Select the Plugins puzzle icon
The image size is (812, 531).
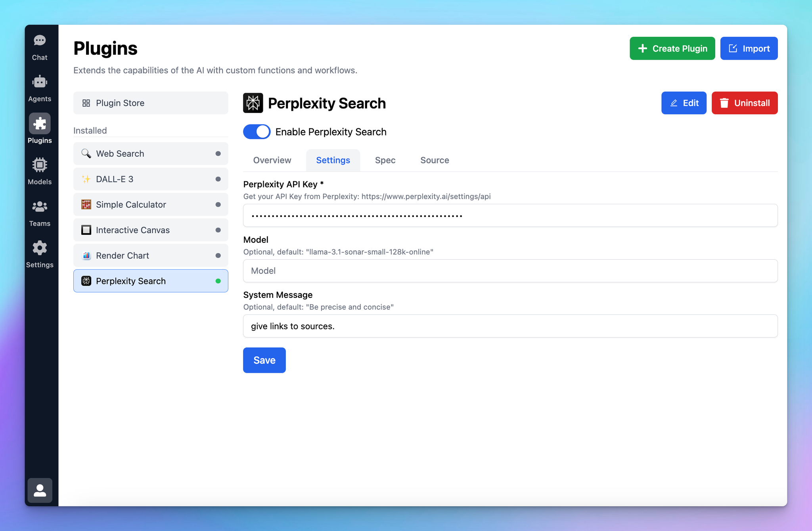[40, 124]
